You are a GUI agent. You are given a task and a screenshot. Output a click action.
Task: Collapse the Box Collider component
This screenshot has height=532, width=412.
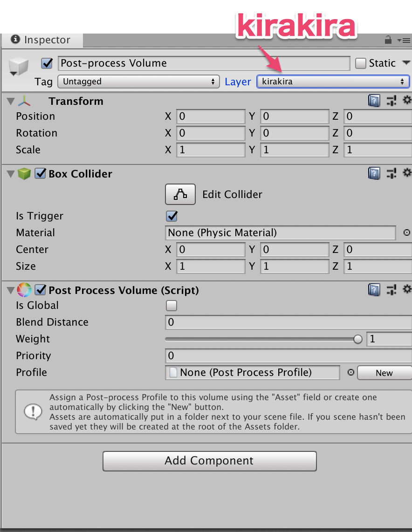pyautogui.click(x=11, y=174)
